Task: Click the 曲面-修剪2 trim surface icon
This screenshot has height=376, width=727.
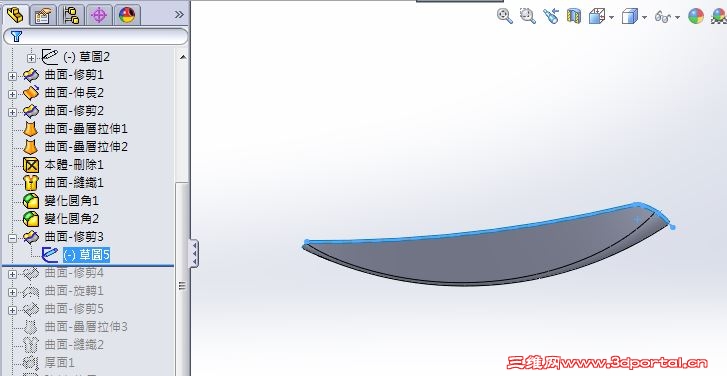Action: point(31,111)
